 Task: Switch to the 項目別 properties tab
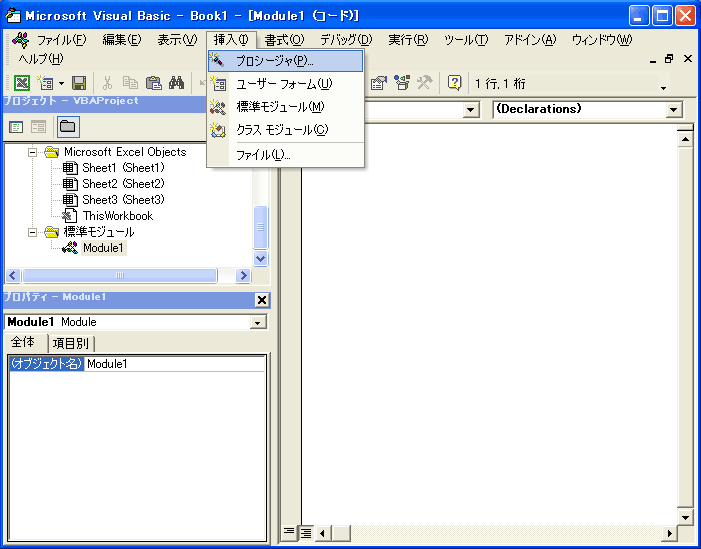pyautogui.click(x=71, y=343)
